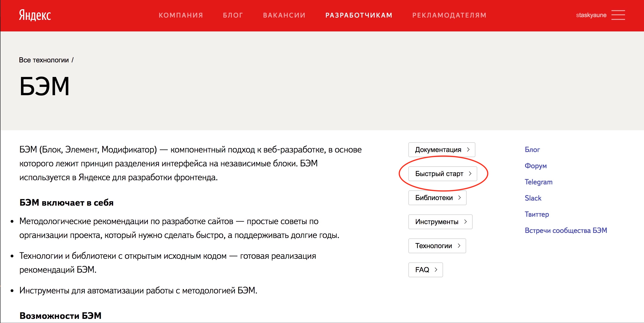Viewport: 644px width, 323px height.
Task: Select the Разработчикам navigation item
Action: (x=359, y=15)
